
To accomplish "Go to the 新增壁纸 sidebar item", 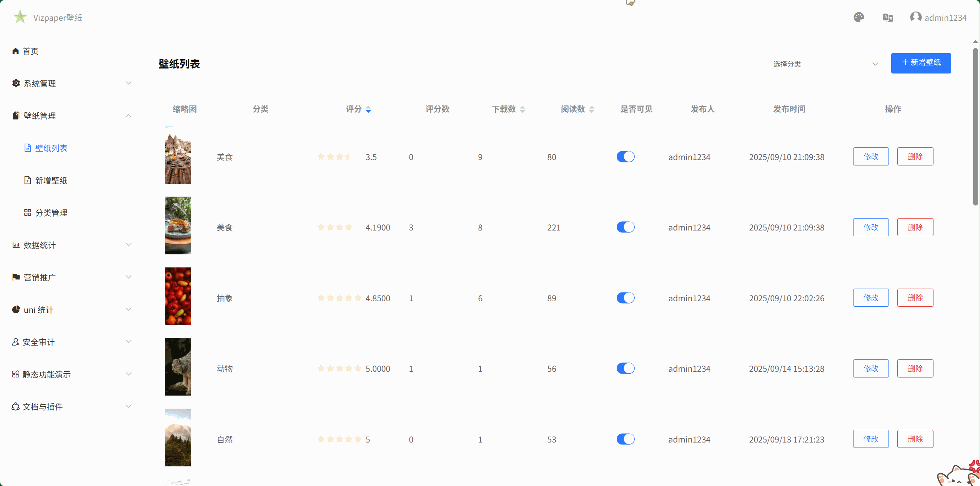I will [x=51, y=180].
